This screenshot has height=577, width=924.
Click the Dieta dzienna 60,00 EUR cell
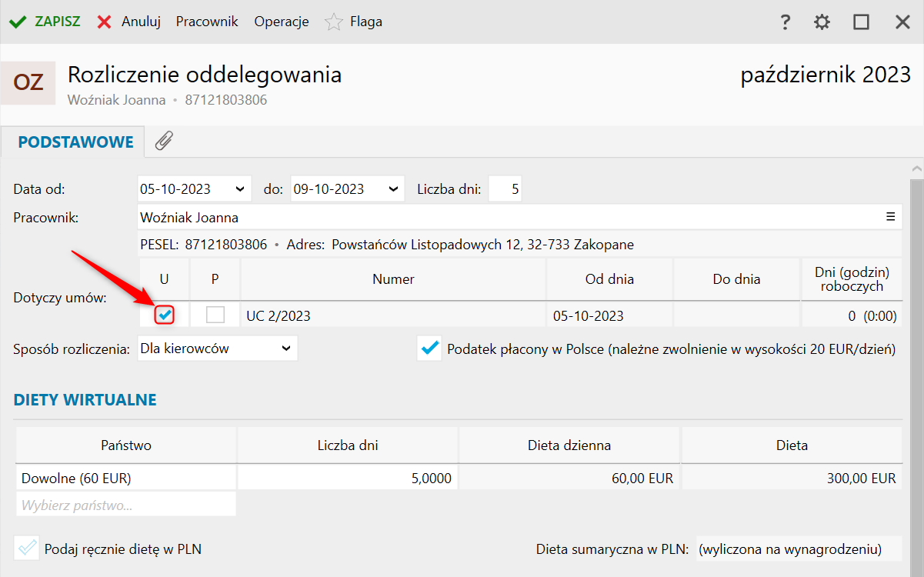coord(569,479)
